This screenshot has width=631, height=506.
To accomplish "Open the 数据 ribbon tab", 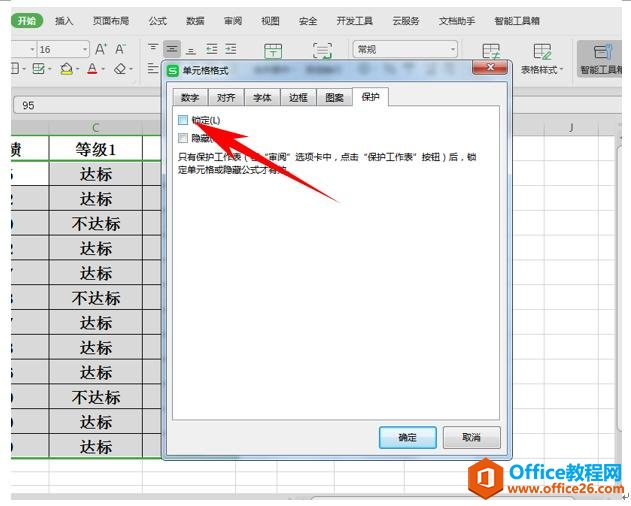I will click(x=195, y=21).
